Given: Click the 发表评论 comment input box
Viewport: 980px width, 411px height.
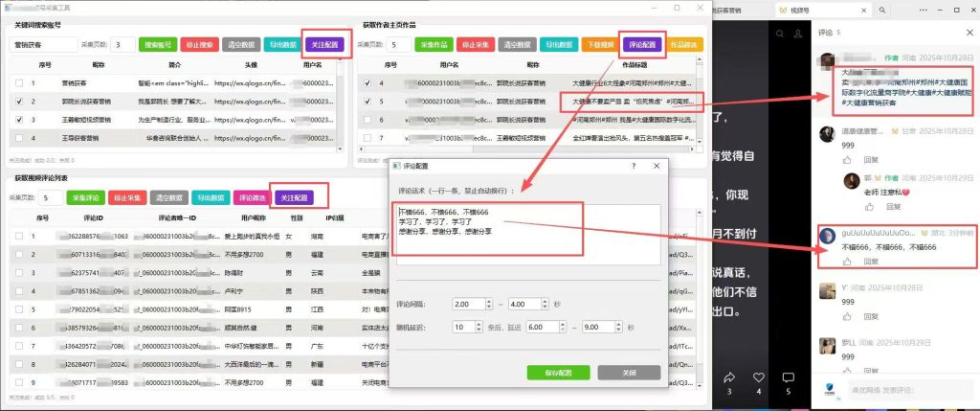Looking at the screenshot, I should (896, 389).
